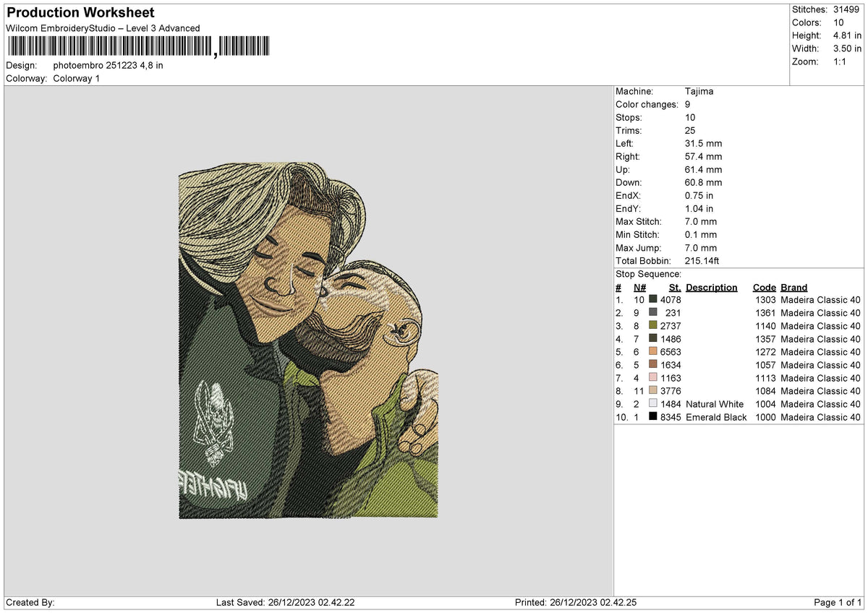Click the Emerald Black color swatch
This screenshot has height=613, width=868.
pos(653,416)
